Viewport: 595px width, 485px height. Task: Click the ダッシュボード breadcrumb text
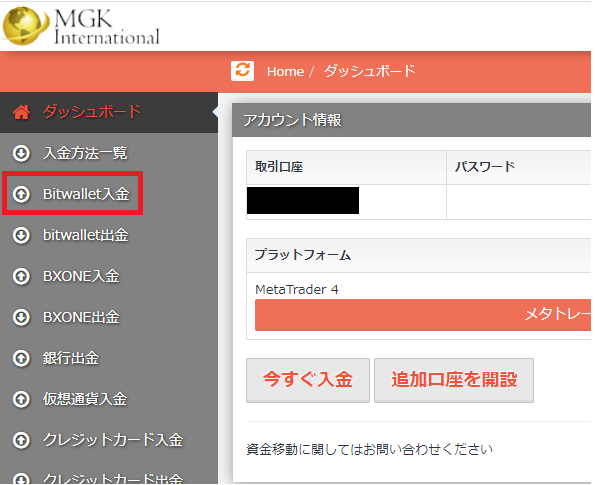click(x=369, y=71)
